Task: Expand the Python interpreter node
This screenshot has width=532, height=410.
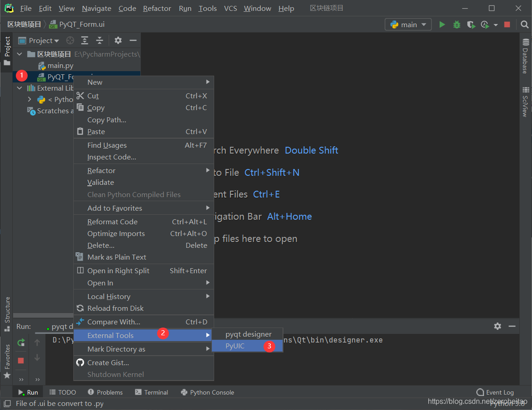Action: [x=29, y=100]
